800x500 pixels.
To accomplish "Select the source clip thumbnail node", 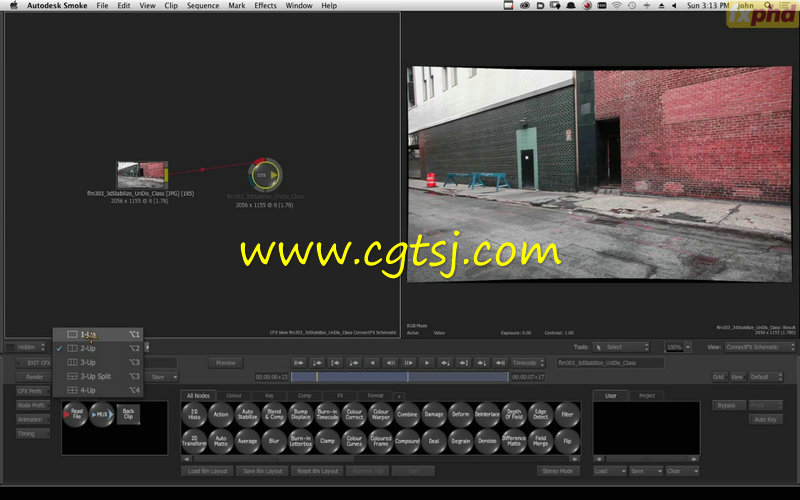I will point(141,174).
